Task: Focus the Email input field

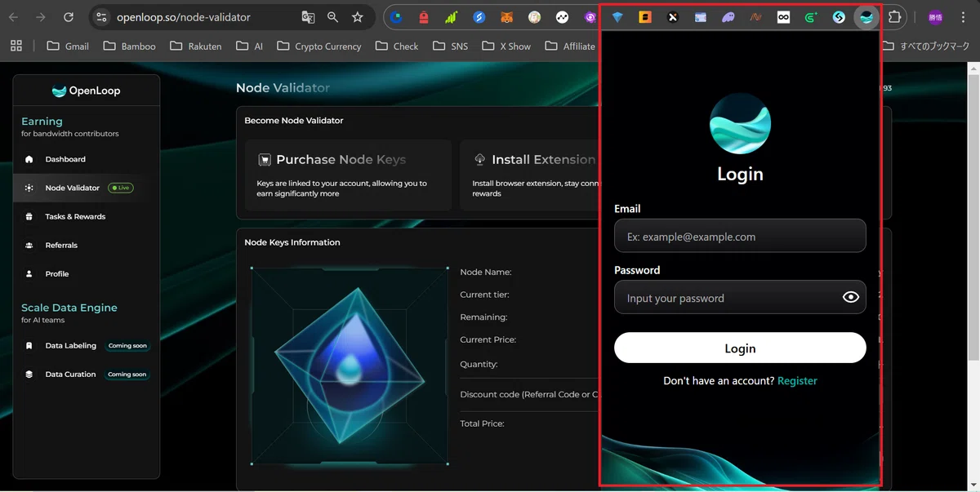Action: [740, 236]
